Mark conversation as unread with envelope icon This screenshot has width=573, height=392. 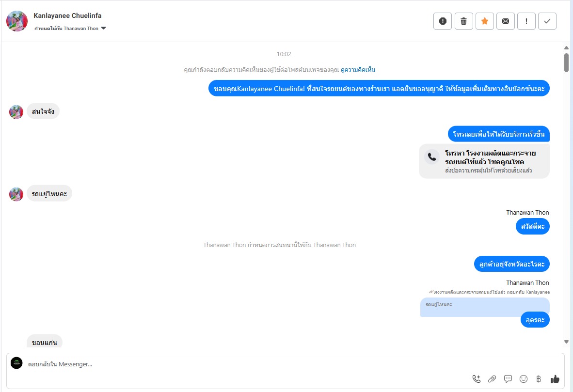(x=505, y=21)
